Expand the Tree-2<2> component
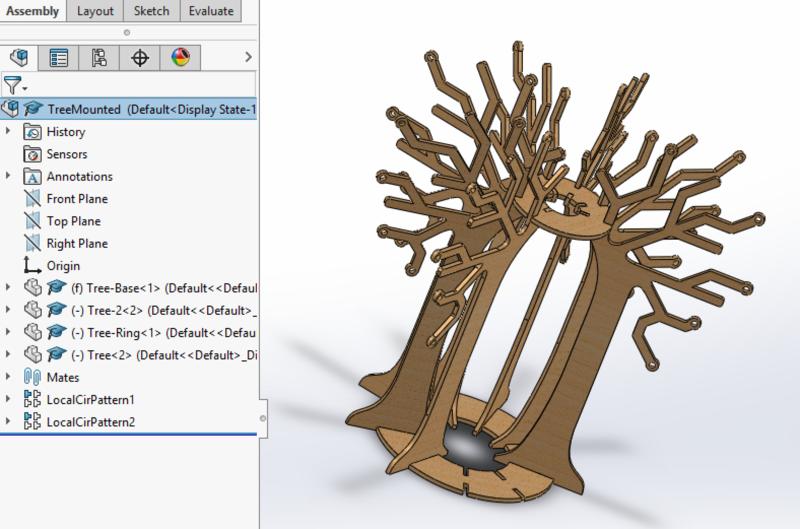This screenshot has width=800, height=529. 8,310
